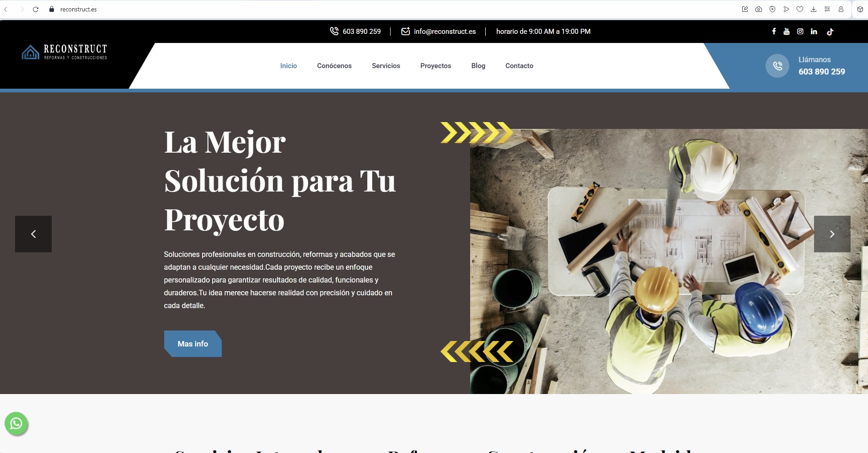Open the pinboard edit icon in the toolbar
The height and width of the screenshot is (453, 868).
pos(745,9)
